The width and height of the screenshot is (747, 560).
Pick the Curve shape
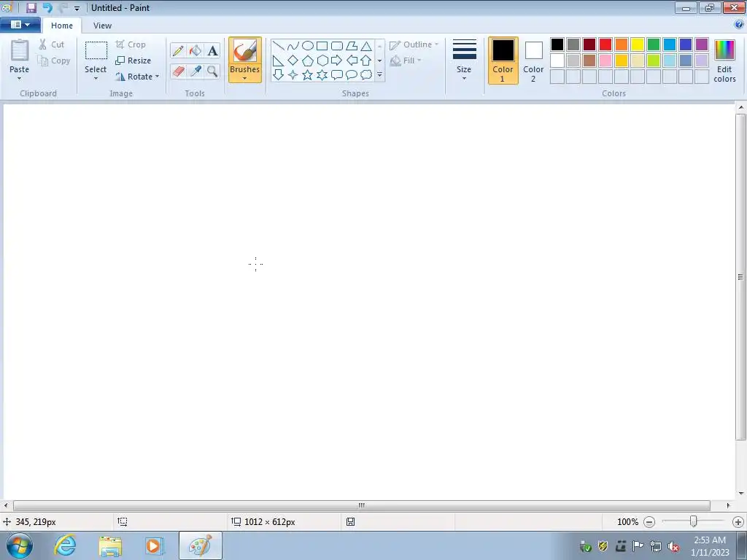pos(293,46)
